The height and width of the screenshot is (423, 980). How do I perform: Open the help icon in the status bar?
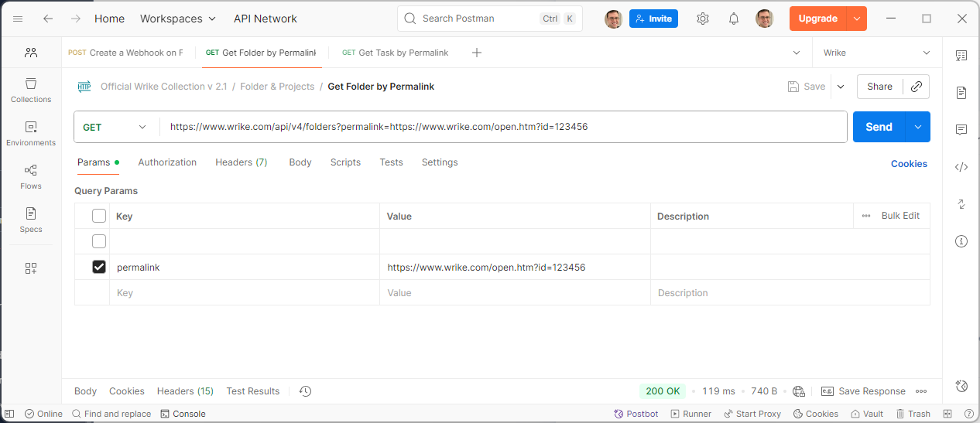tap(969, 414)
